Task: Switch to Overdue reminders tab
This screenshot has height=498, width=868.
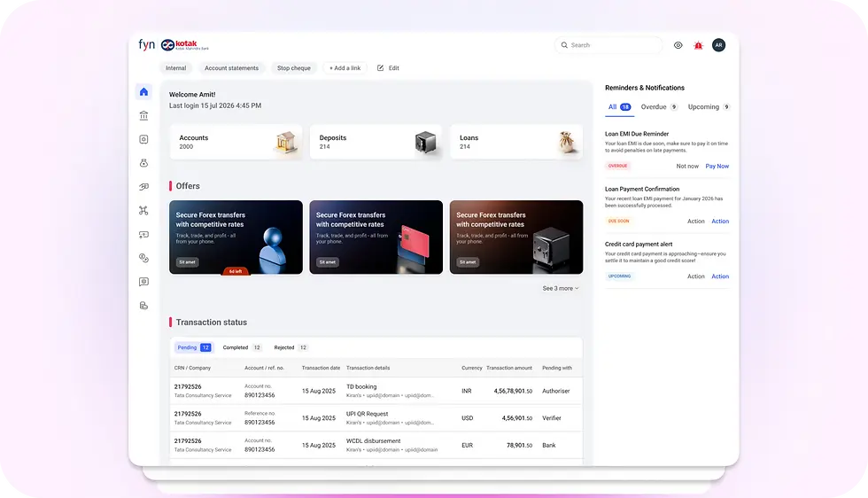Action: 659,107
